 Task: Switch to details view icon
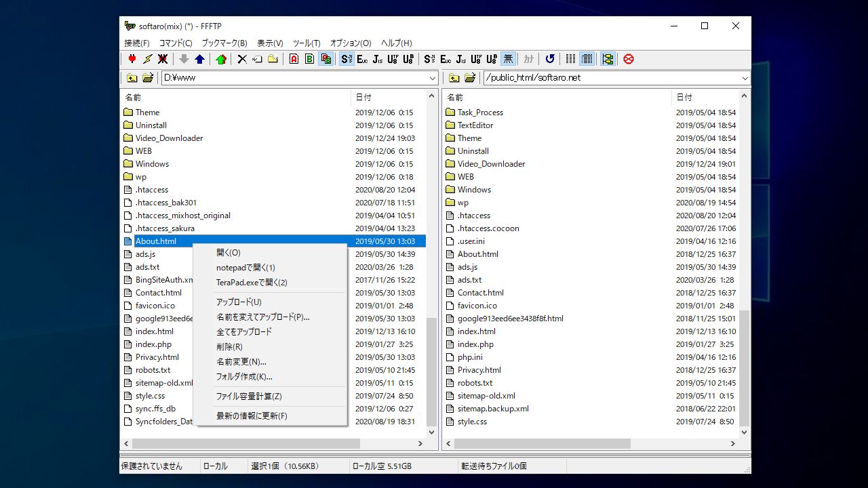(587, 59)
